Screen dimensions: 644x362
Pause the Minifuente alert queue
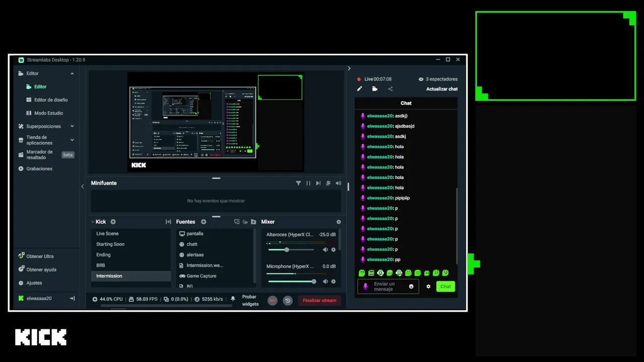(308, 184)
